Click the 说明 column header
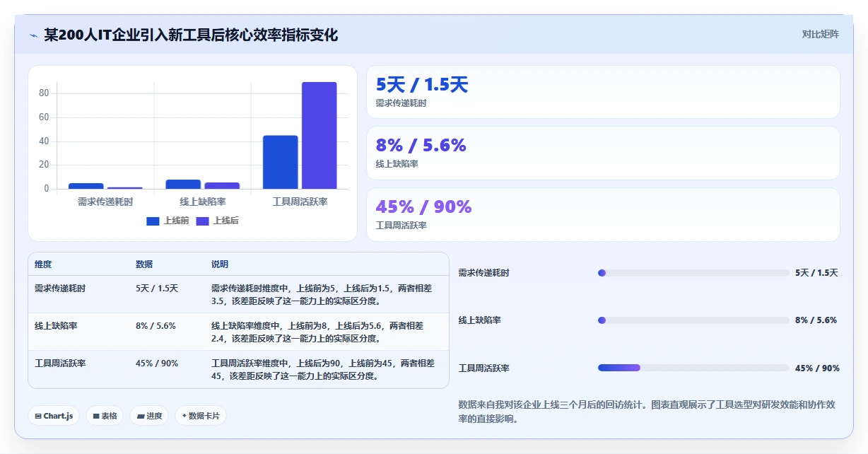 [x=220, y=264]
